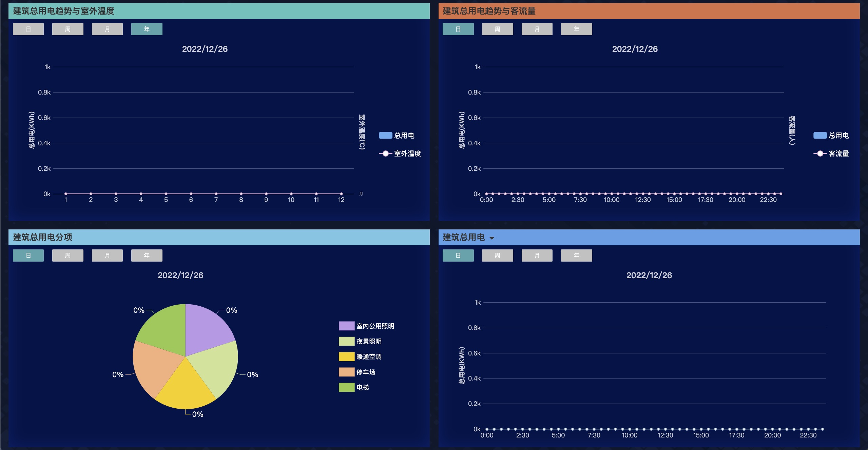Select 周 tab in 客流量 panel
Image resolution: width=868 pixels, height=450 pixels.
click(498, 29)
